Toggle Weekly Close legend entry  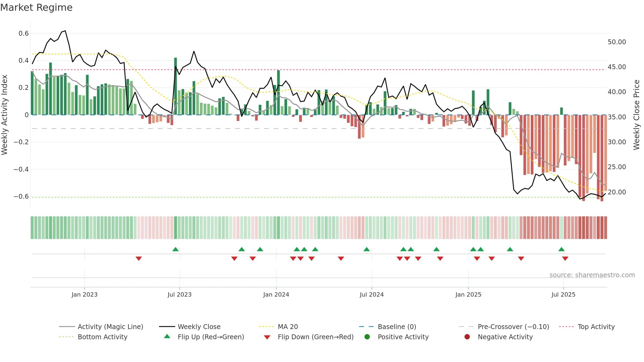click(190, 327)
